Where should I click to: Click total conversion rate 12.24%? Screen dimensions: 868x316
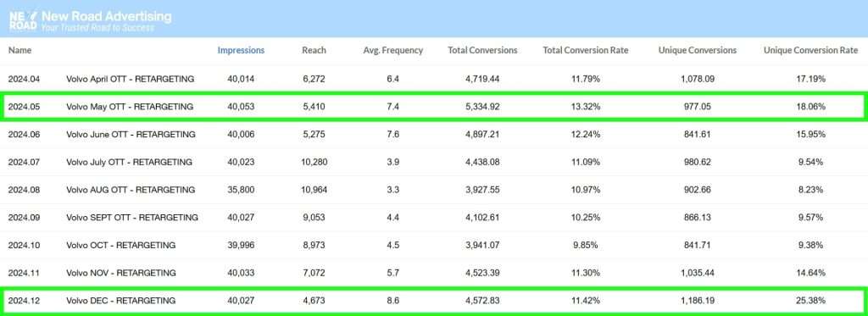[x=586, y=135]
